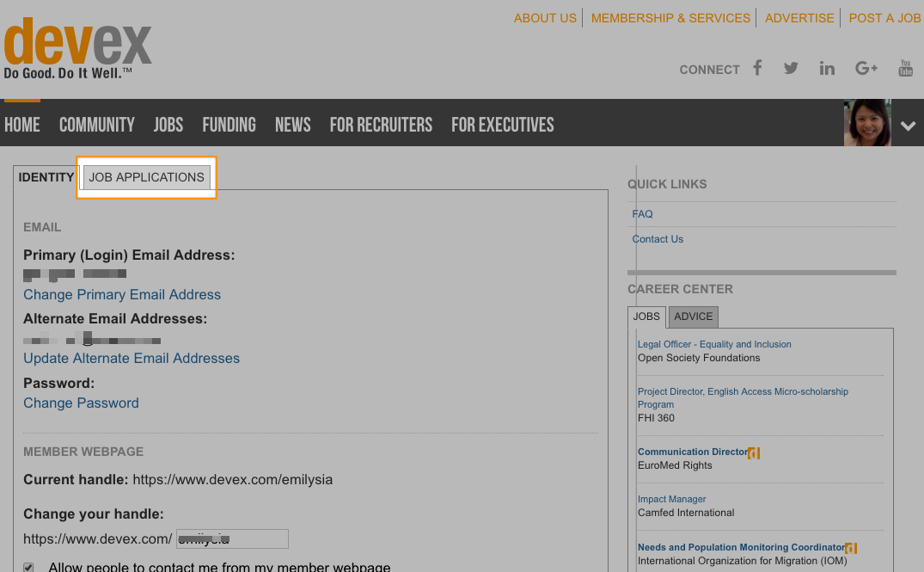Viewport: 924px width, 572px height.
Task: Open Community in main navigation
Action: point(96,125)
